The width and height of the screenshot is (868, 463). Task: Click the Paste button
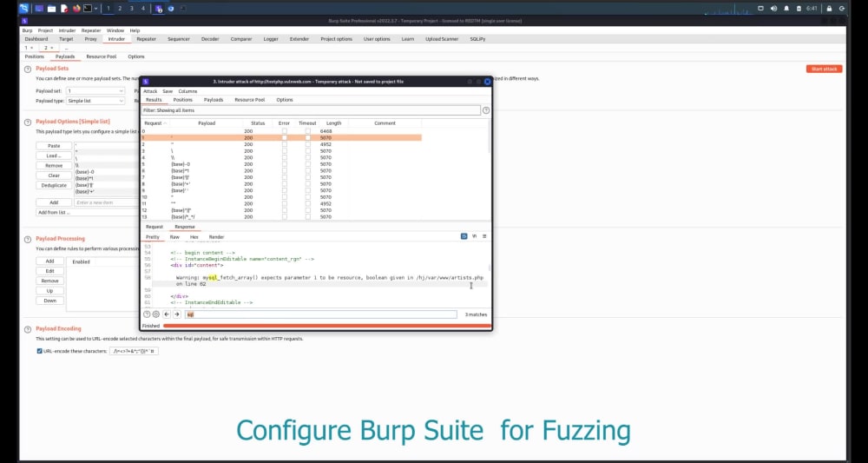(54, 146)
